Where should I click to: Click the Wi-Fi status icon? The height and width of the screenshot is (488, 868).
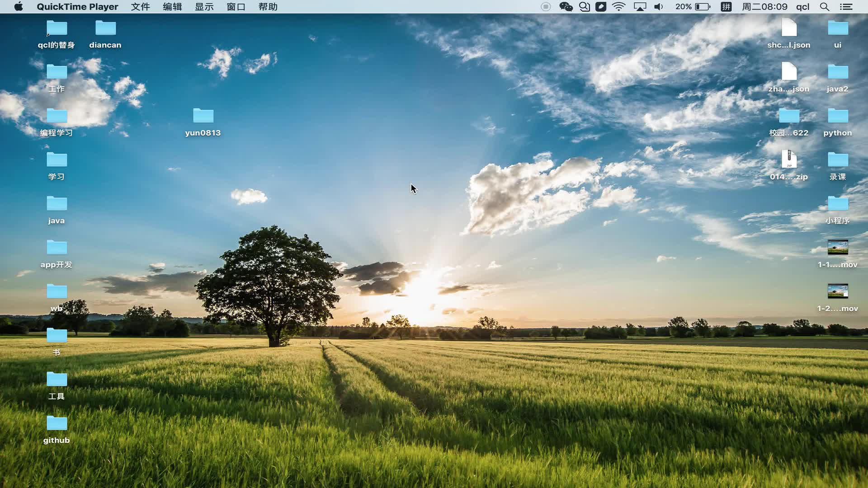(x=618, y=7)
